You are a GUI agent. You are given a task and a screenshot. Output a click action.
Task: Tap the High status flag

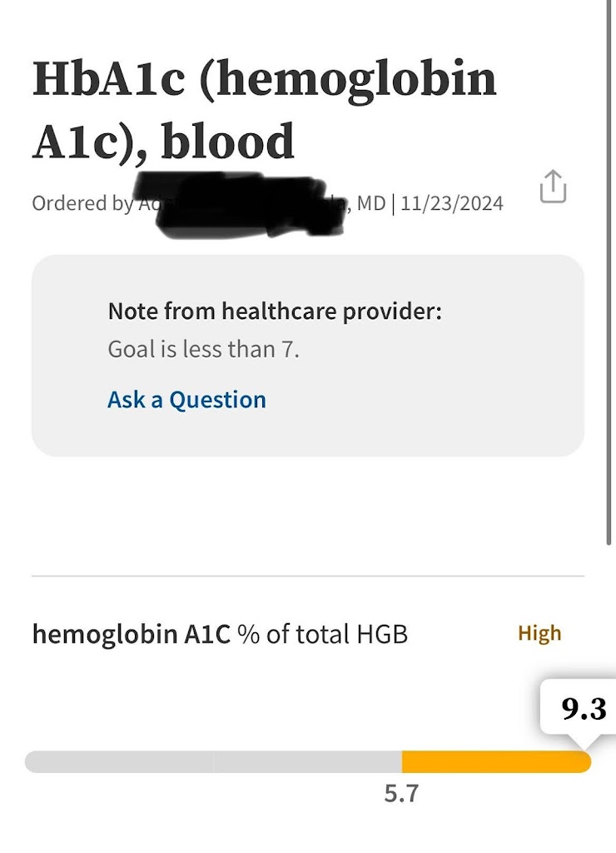(539, 634)
